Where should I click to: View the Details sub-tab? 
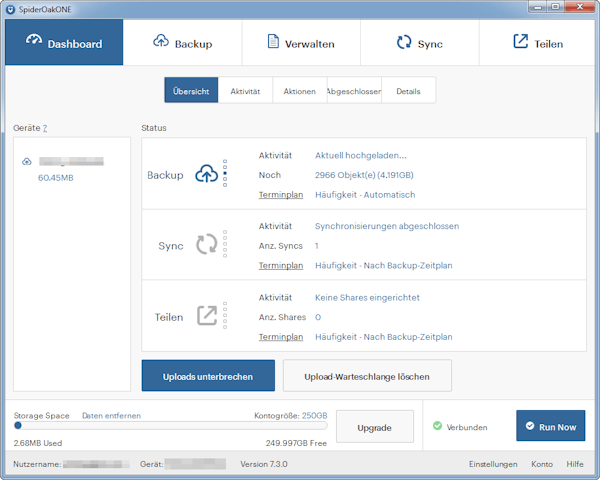[408, 90]
